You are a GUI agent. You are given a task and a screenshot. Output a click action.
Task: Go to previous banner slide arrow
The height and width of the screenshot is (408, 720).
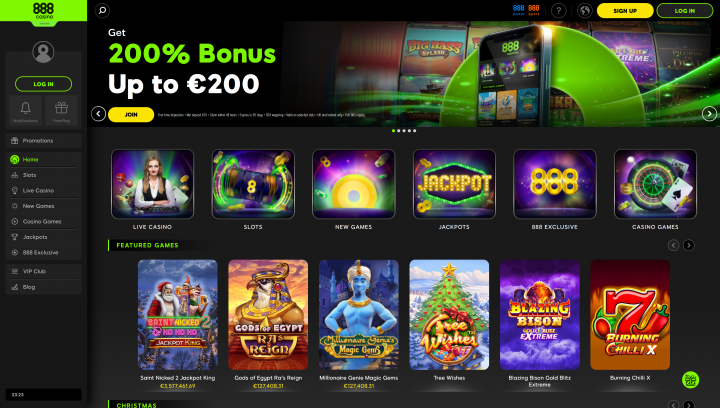98,113
